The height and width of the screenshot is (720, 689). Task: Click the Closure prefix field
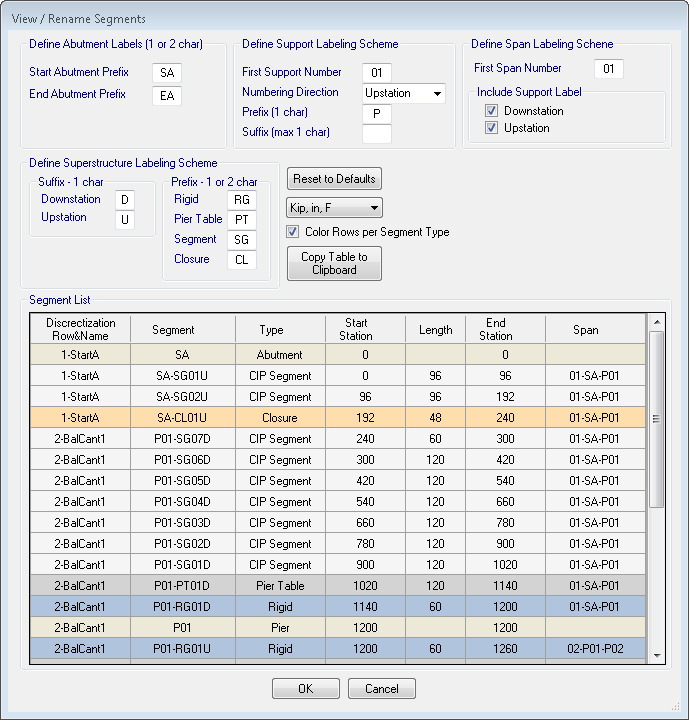tap(241, 260)
